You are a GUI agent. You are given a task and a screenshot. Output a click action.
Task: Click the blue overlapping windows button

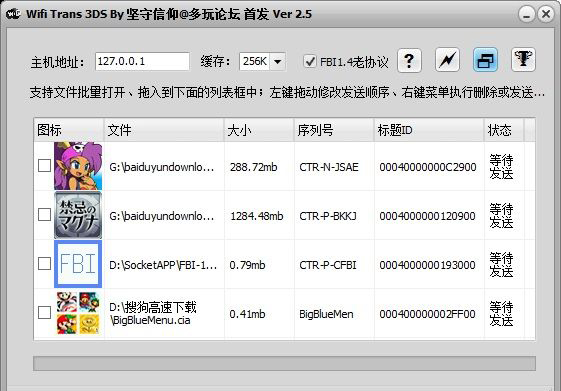pos(485,60)
